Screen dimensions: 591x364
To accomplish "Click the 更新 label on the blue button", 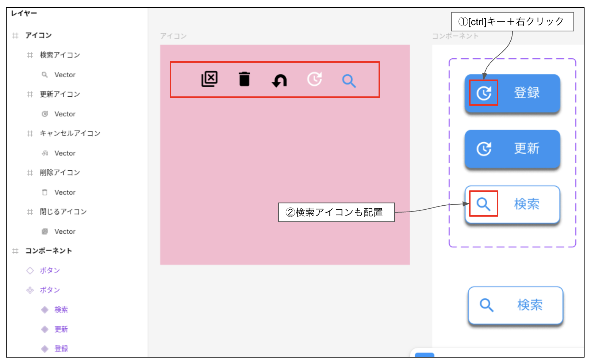I will click(x=527, y=148).
